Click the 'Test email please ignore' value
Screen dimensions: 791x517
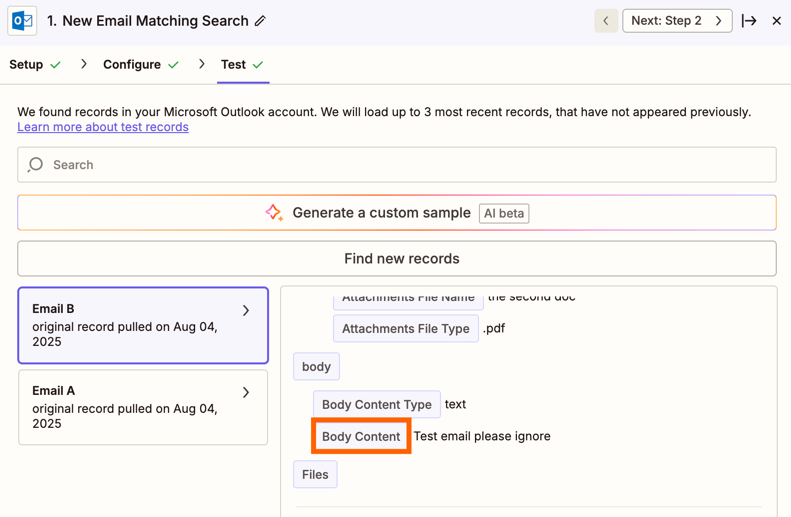point(482,436)
